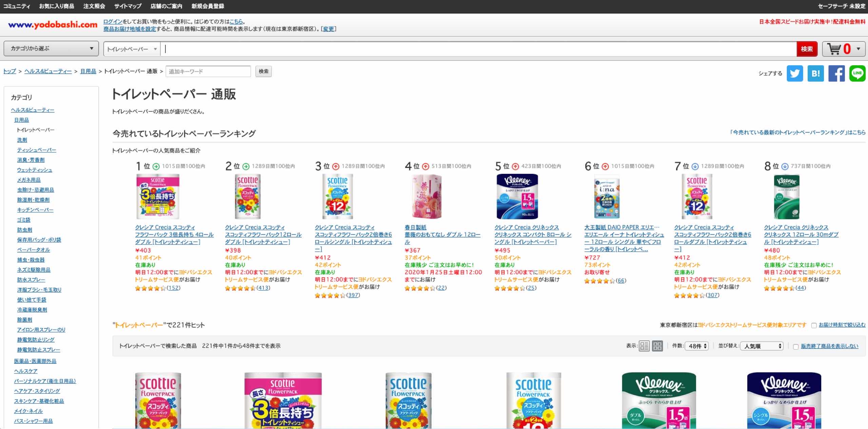Viewport: 868px width, 429px height.
Task: Open カテゴリから選ぶ dropdown
Action: pos(51,49)
